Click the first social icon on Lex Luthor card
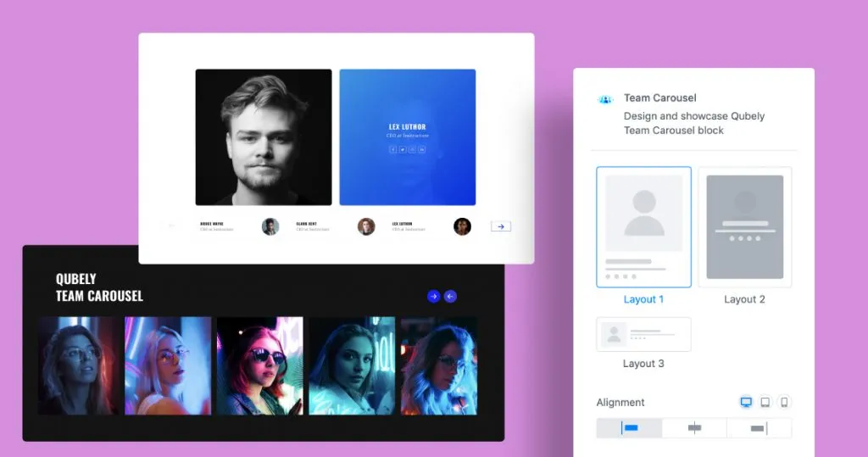This screenshot has width=868, height=457. [392, 149]
